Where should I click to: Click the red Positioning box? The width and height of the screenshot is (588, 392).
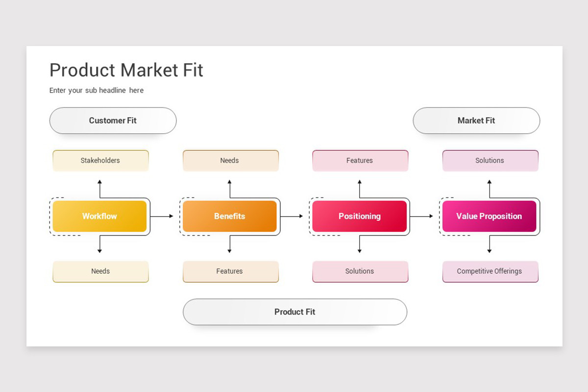(x=360, y=216)
